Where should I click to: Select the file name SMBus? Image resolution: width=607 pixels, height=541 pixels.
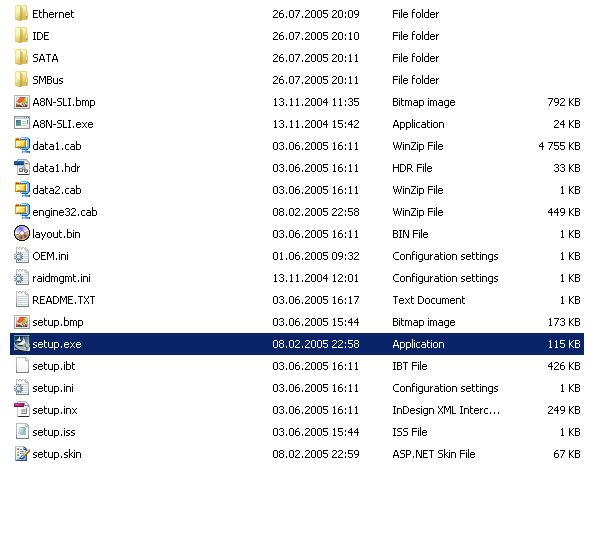click(48, 80)
